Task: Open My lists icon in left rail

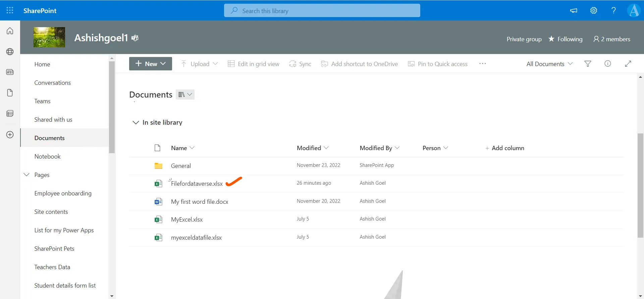Action: pos(10,114)
